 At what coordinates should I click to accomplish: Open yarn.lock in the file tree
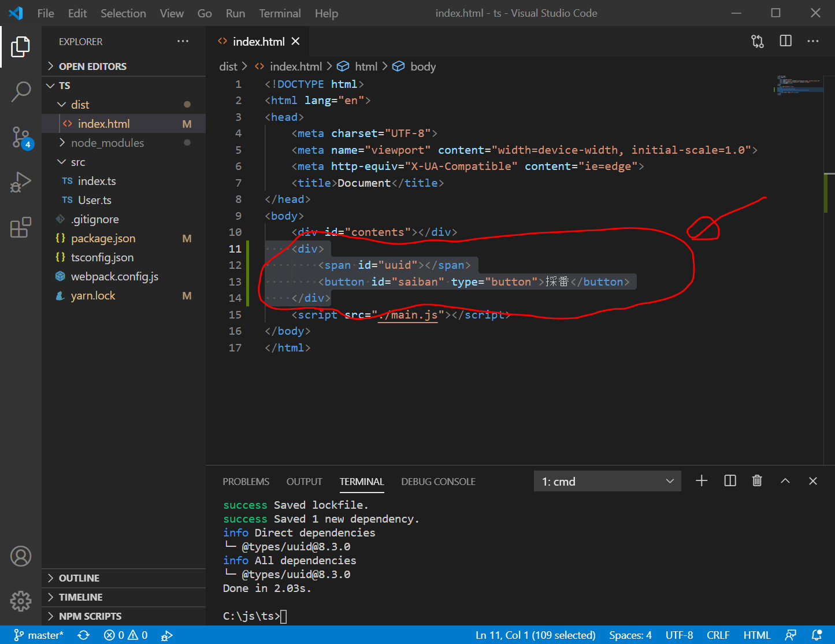tap(124, 295)
